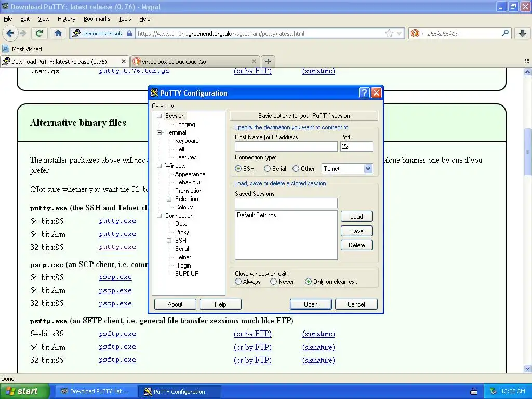The width and height of the screenshot is (532, 399).
Task: Open the View menu
Action: coord(44,19)
